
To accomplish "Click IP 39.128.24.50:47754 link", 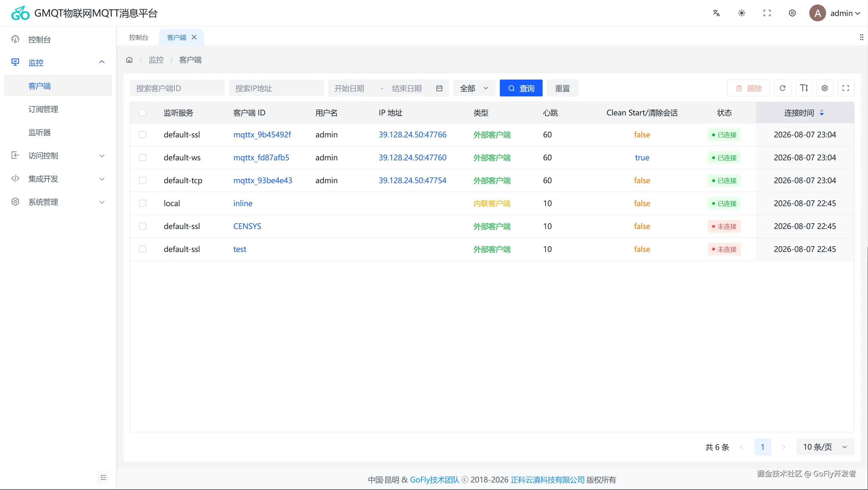I will (412, 180).
